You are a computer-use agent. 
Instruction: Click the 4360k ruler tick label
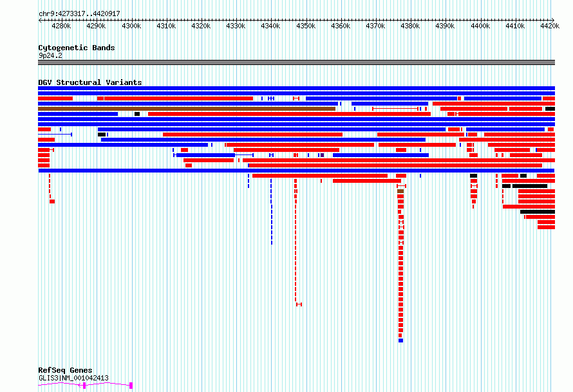pos(341,26)
